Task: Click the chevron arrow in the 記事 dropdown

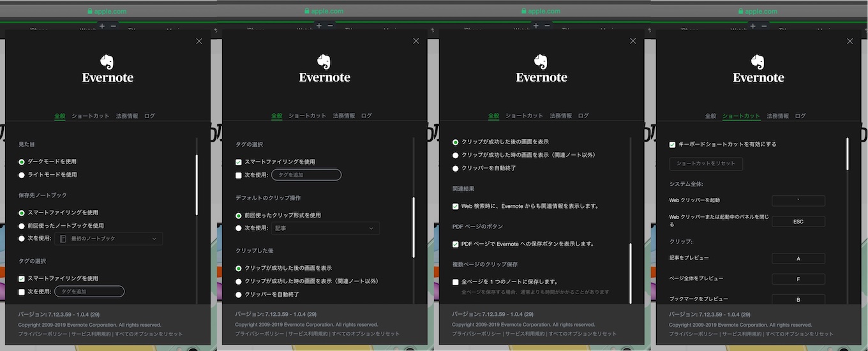Action: click(x=371, y=228)
